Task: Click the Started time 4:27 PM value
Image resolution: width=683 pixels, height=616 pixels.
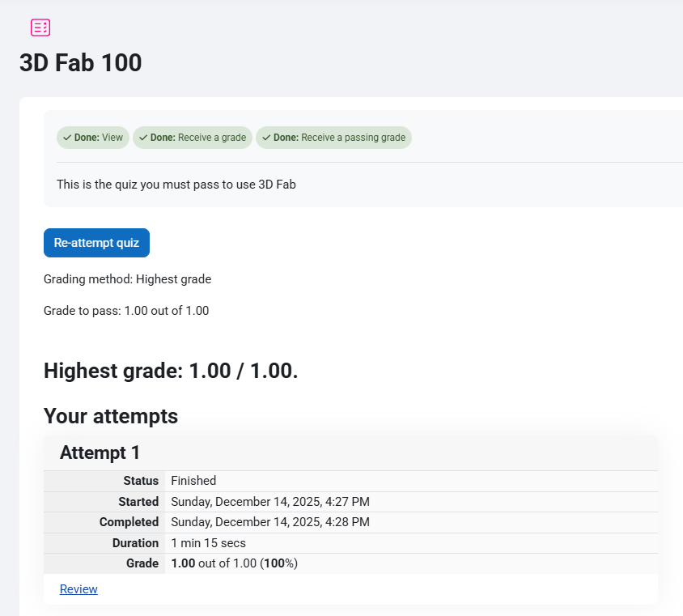Action: click(x=270, y=501)
